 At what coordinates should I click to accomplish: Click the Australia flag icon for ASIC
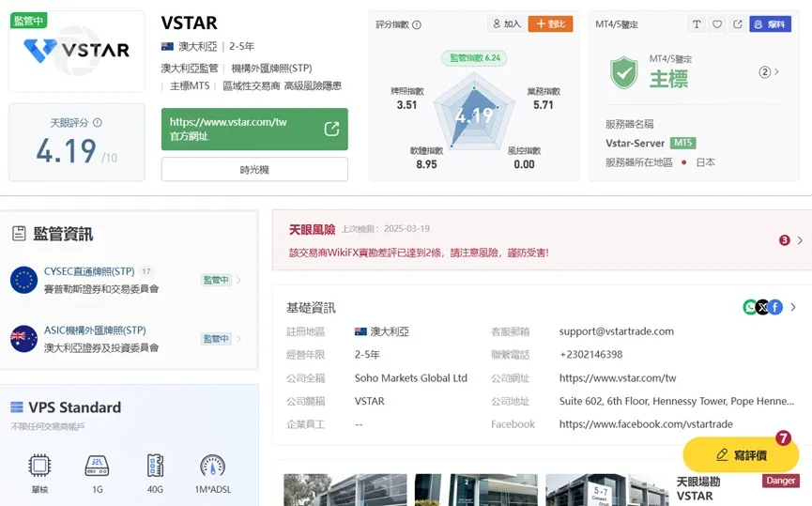(x=23, y=339)
